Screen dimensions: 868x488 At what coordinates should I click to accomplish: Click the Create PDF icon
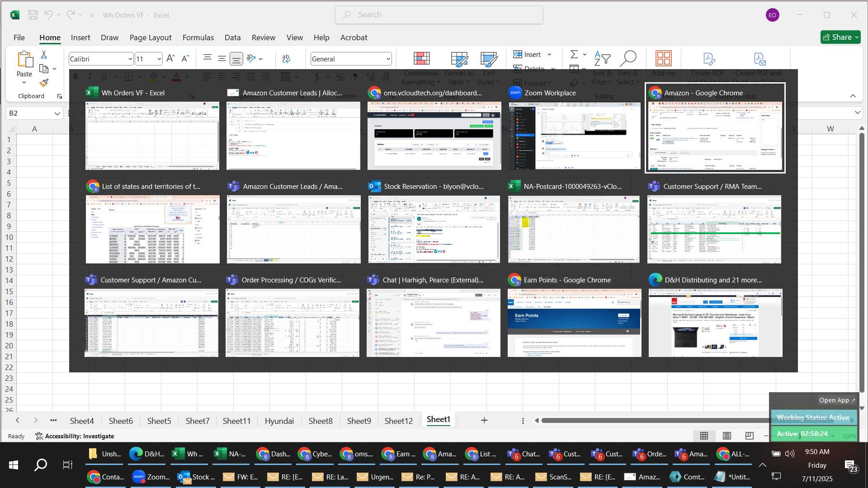click(708, 59)
